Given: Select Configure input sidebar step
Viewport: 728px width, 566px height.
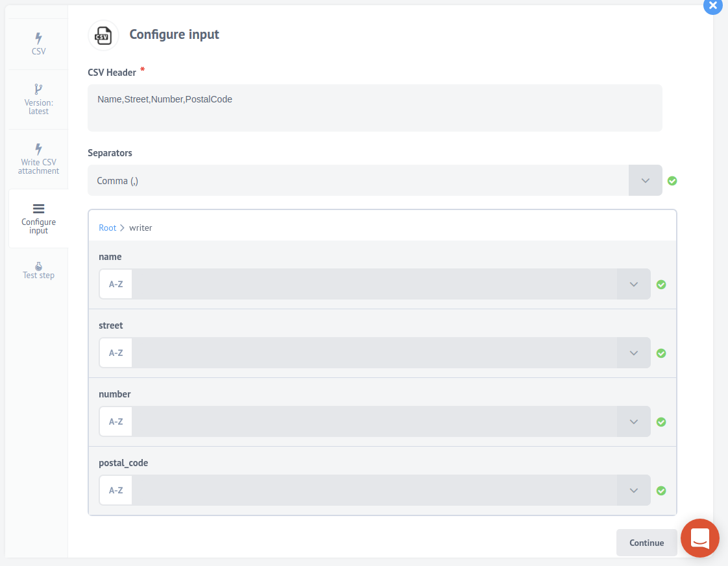Looking at the screenshot, I should point(38,218).
